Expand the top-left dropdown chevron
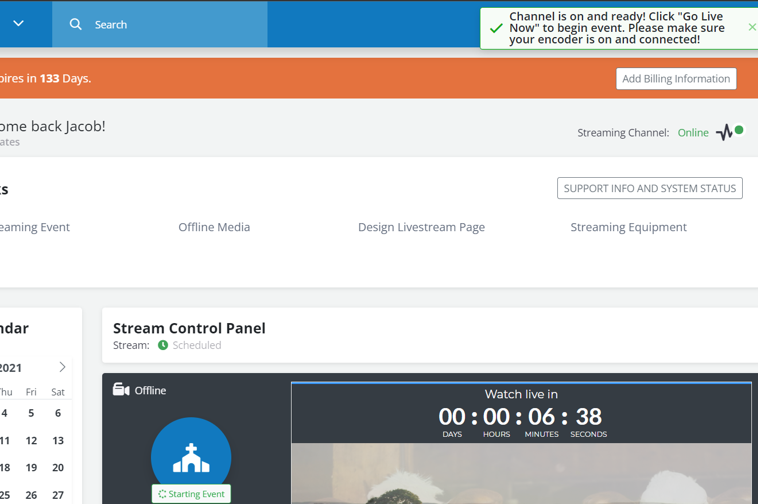 coord(18,24)
